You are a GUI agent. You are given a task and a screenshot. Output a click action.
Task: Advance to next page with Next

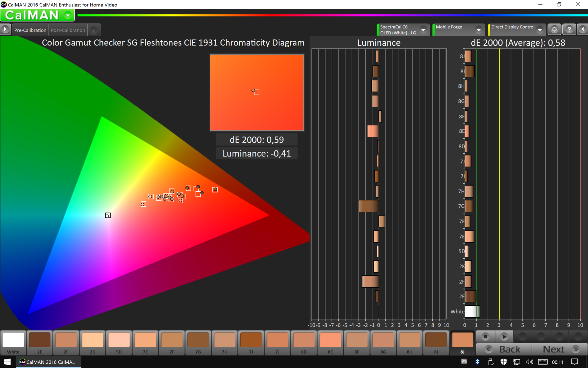point(560,349)
